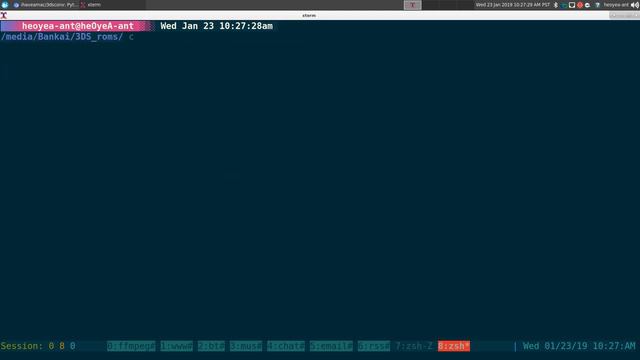This screenshot has height=360, width=640.
Task: Switch to tmux window 1:www
Action: click(176, 346)
